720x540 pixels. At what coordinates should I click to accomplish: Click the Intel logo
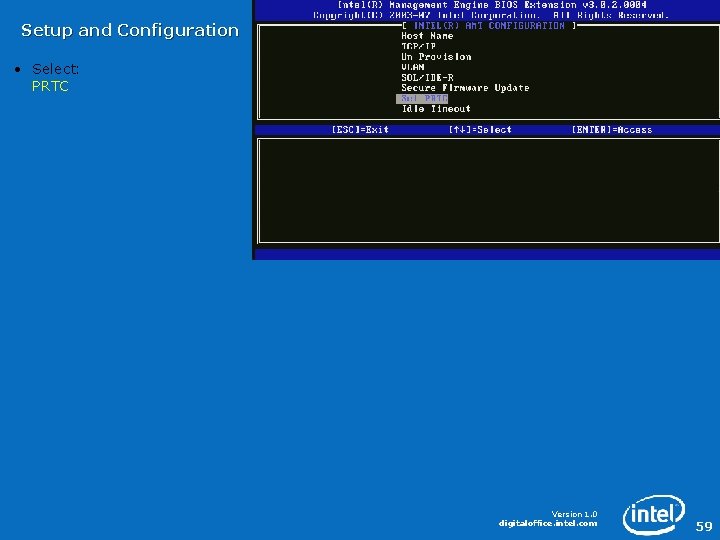click(654, 514)
